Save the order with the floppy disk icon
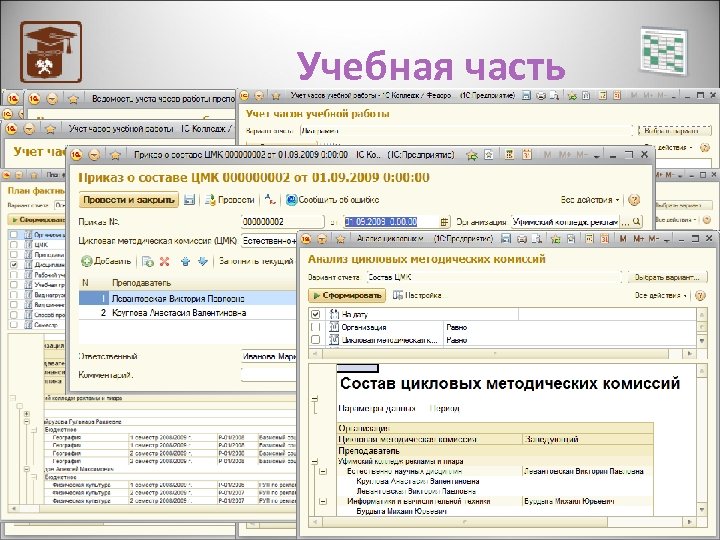 189,200
